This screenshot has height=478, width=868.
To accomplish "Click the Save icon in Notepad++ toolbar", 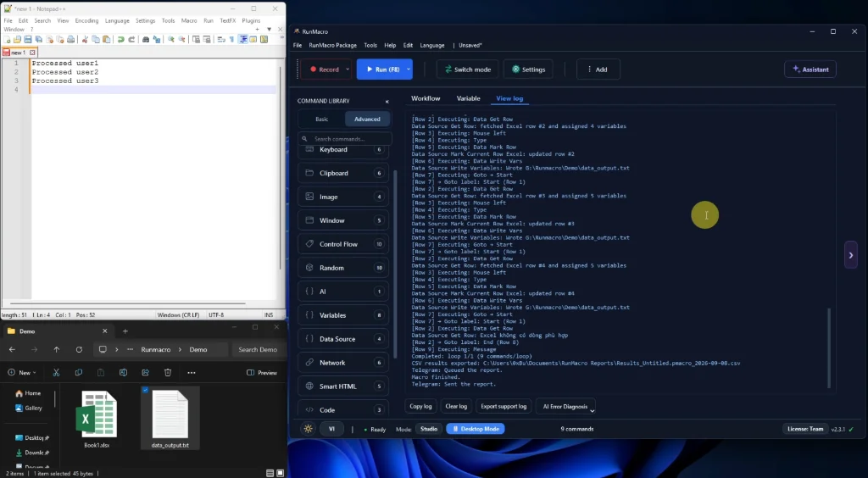I will click(x=28, y=39).
